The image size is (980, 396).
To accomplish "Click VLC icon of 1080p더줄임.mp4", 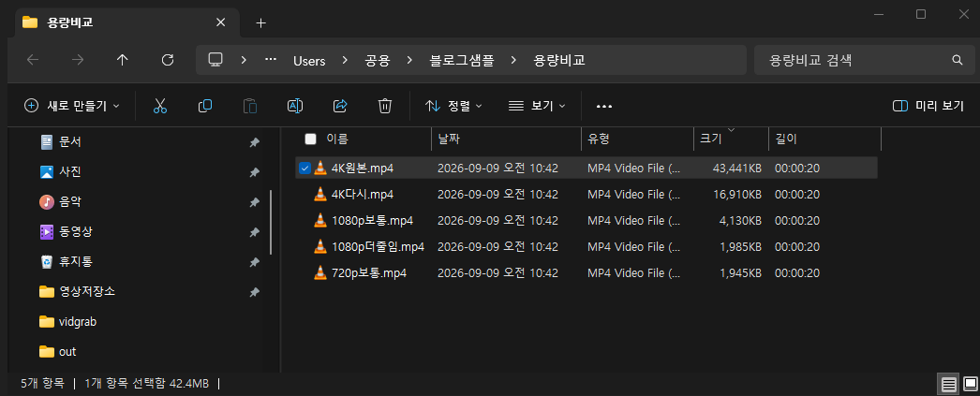I will coord(320,247).
